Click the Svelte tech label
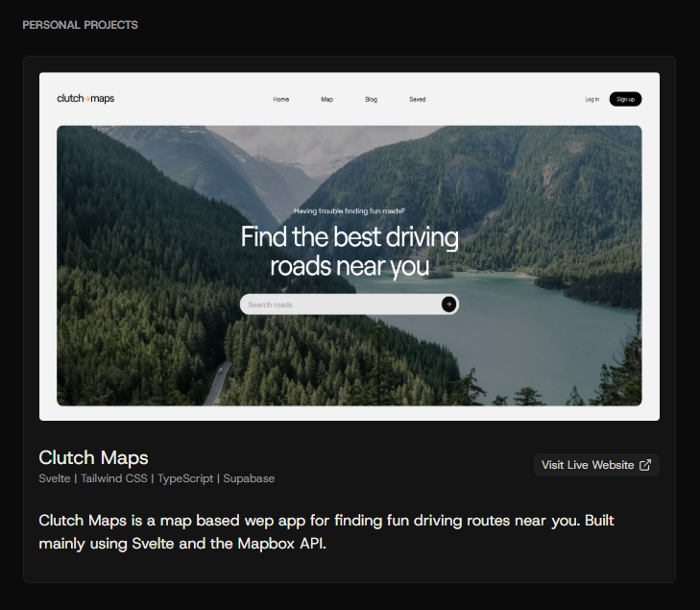 click(55, 478)
